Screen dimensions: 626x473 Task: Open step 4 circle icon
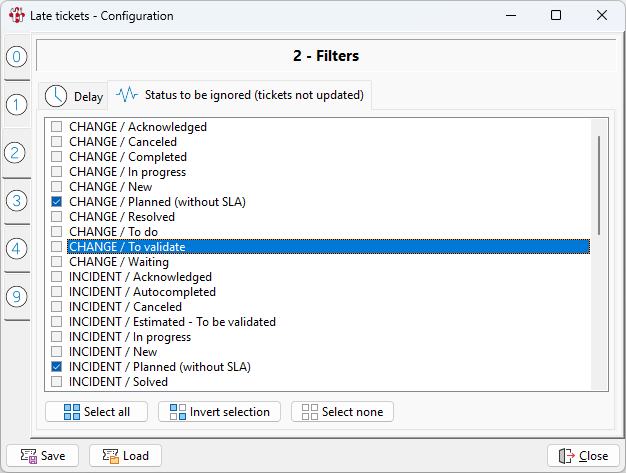pyautogui.click(x=17, y=248)
